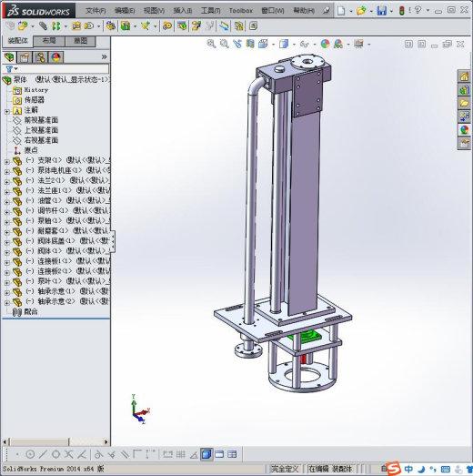
Task: Toggle the menu bar pin
Action: [x=326, y=11]
